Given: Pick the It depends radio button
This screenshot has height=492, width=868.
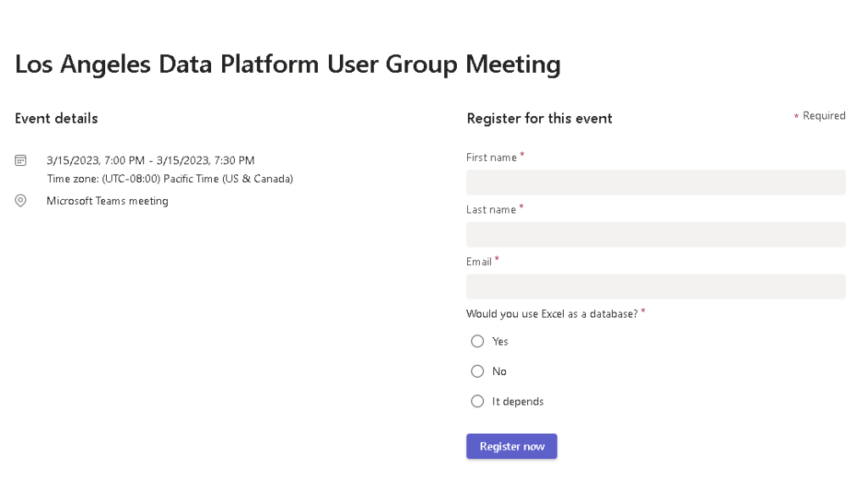Looking at the screenshot, I should coord(477,401).
